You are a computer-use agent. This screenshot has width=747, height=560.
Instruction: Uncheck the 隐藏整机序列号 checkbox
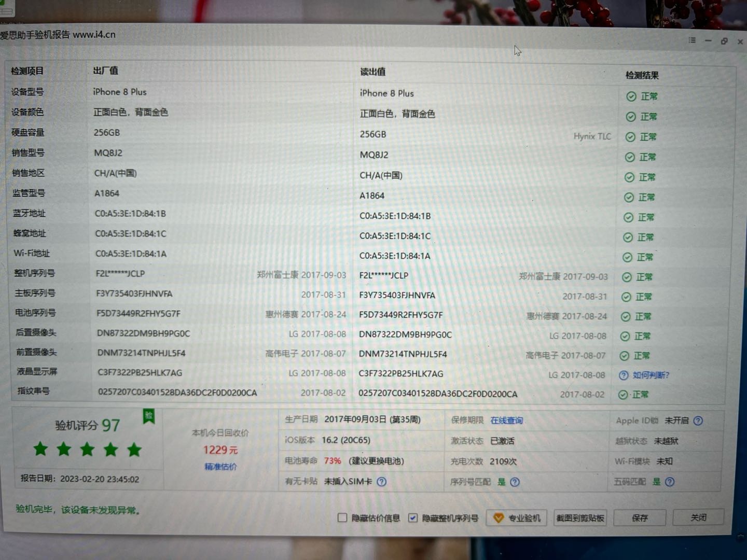(x=413, y=517)
